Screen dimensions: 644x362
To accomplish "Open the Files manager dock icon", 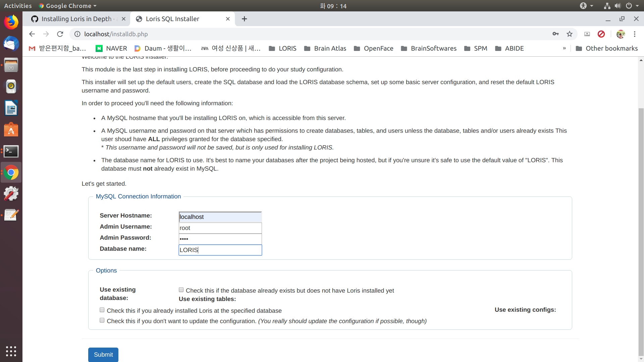I will 11,65.
